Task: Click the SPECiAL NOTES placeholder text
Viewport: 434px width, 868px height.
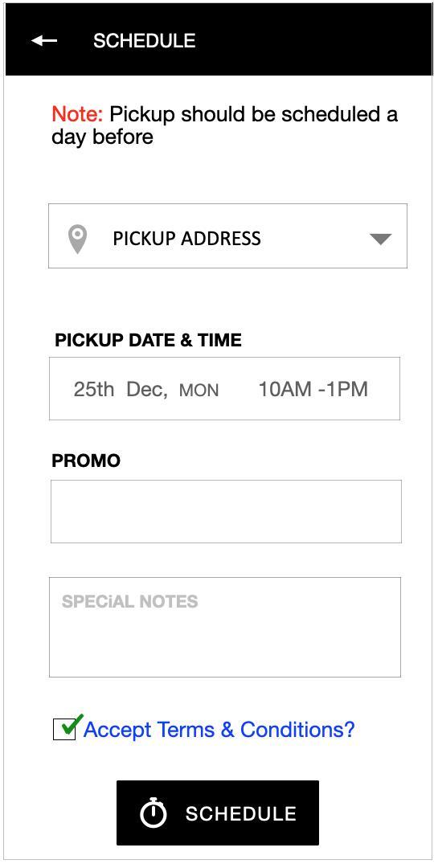Action: (x=129, y=602)
